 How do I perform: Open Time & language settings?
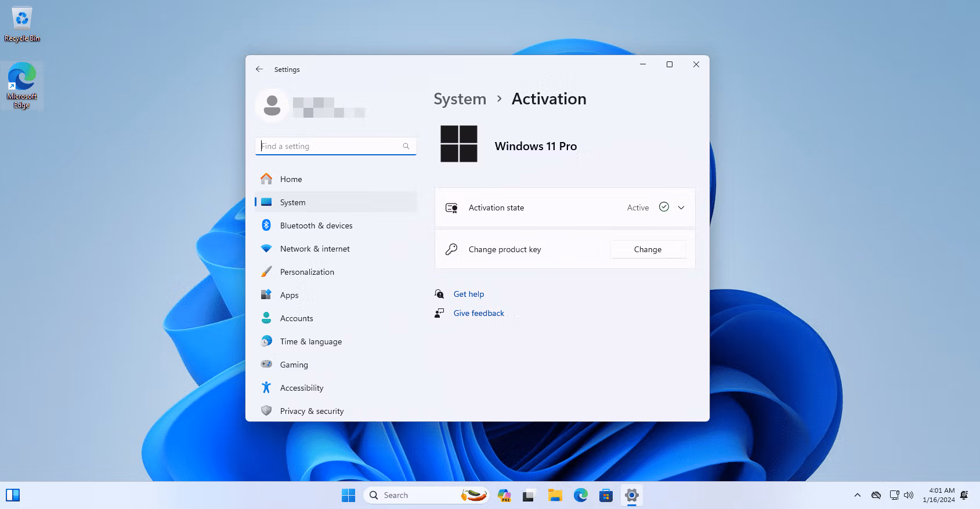coord(336,341)
